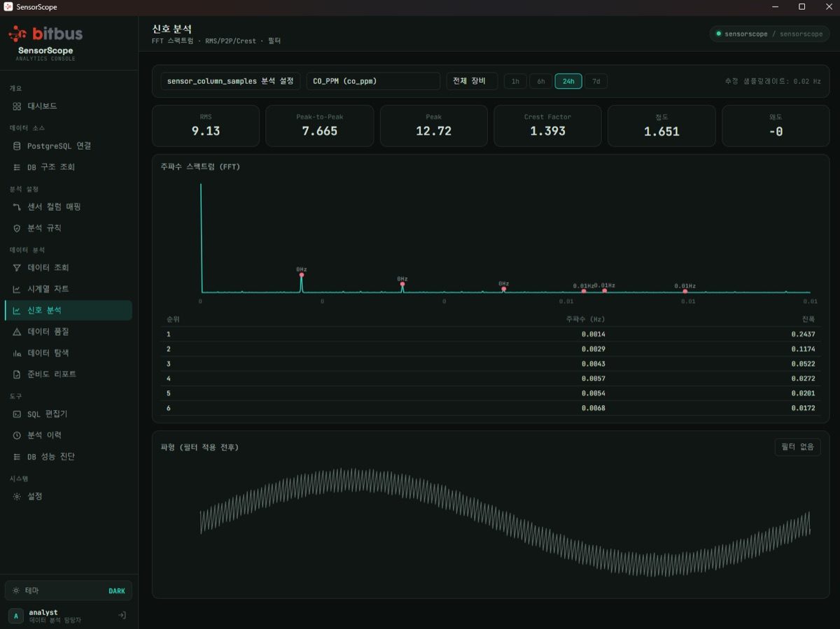Click the 분석 이력 clock icon
Viewport: 840px width, 629px height.
pyautogui.click(x=17, y=435)
